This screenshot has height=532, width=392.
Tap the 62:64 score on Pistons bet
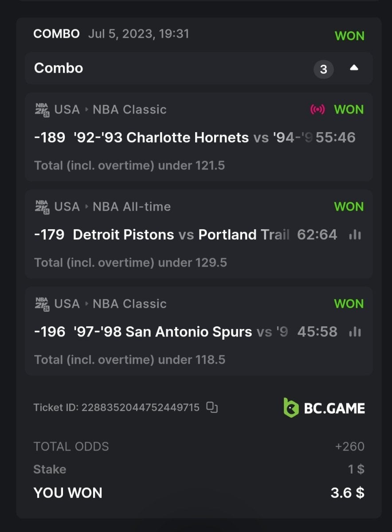[x=317, y=235]
